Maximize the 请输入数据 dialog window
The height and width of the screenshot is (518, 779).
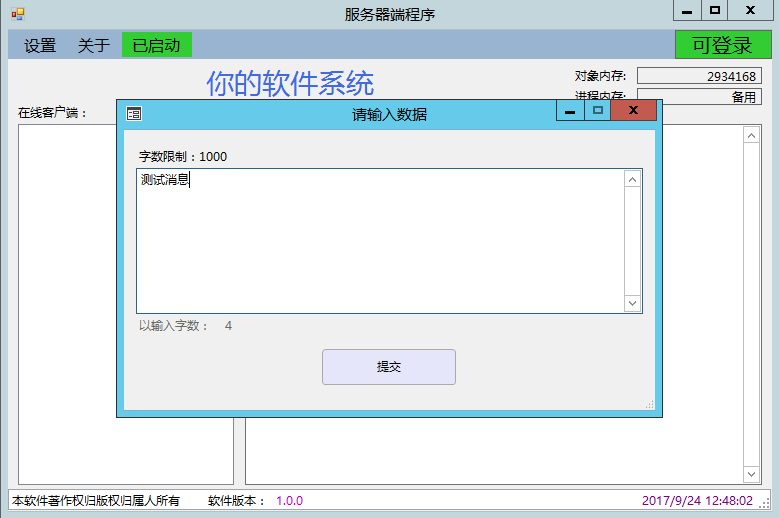click(x=598, y=111)
